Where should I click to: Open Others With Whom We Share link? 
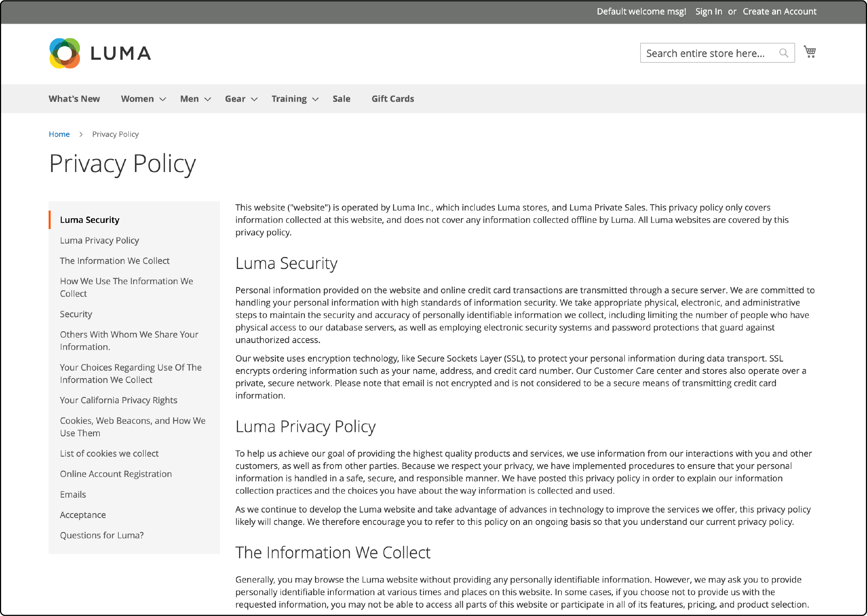click(x=129, y=340)
